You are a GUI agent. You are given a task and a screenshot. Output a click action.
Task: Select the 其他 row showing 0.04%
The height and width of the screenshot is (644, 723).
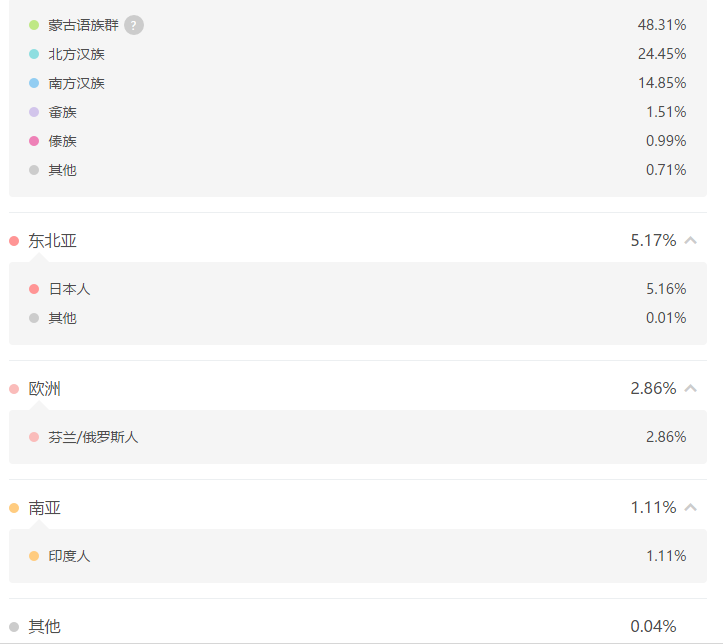point(358,626)
